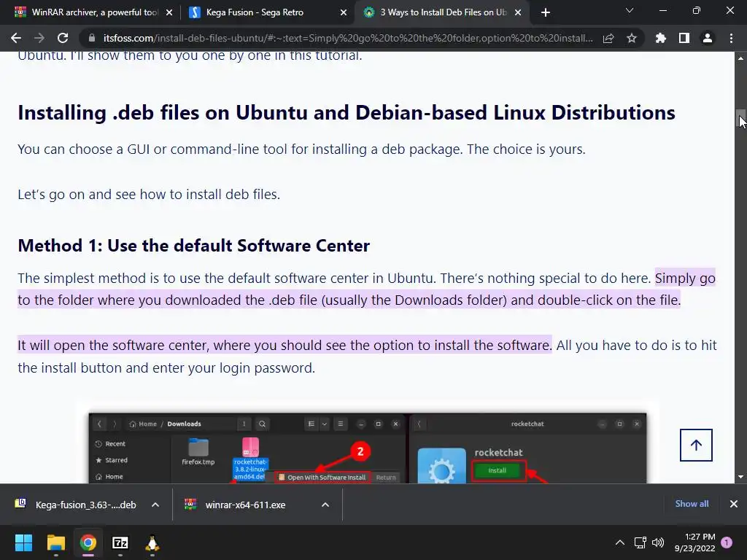The width and height of the screenshot is (747, 560).
Task: Click the vertical scrollbar thumb
Action: pos(741,118)
